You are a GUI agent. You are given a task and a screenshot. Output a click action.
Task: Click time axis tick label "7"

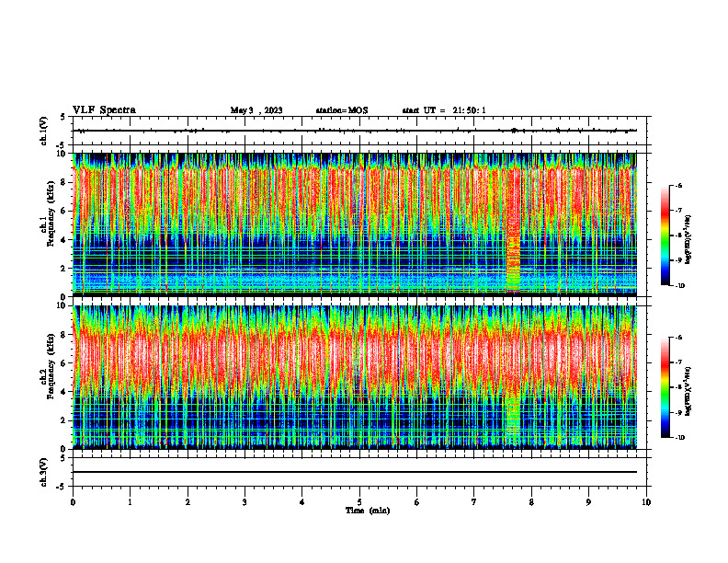(474, 502)
